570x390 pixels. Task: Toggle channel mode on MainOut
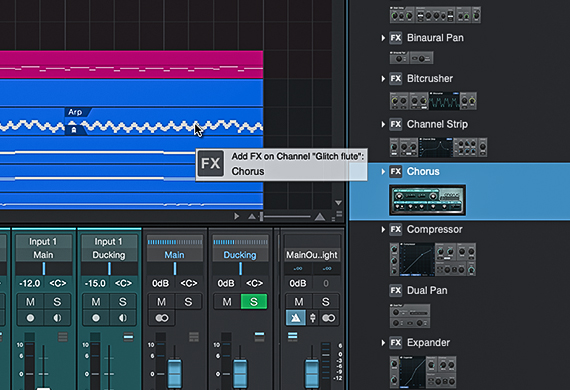(x=329, y=318)
